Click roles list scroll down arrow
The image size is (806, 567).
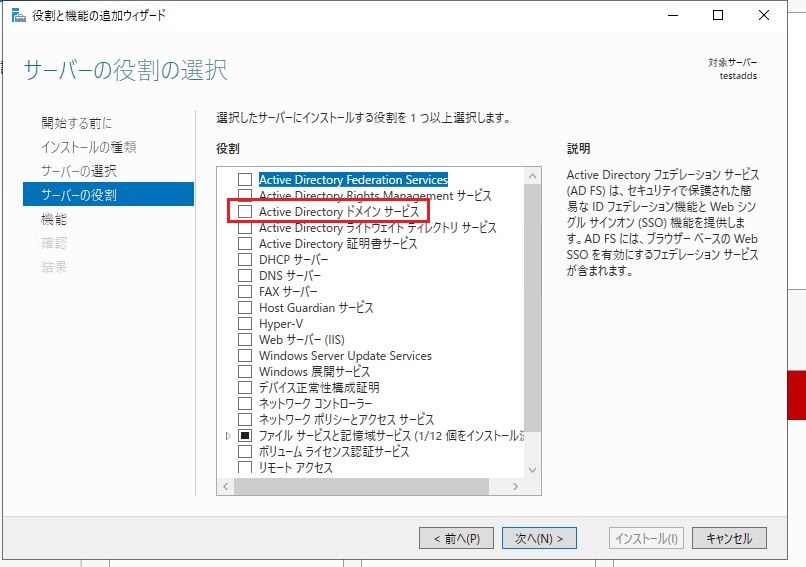pyautogui.click(x=533, y=469)
